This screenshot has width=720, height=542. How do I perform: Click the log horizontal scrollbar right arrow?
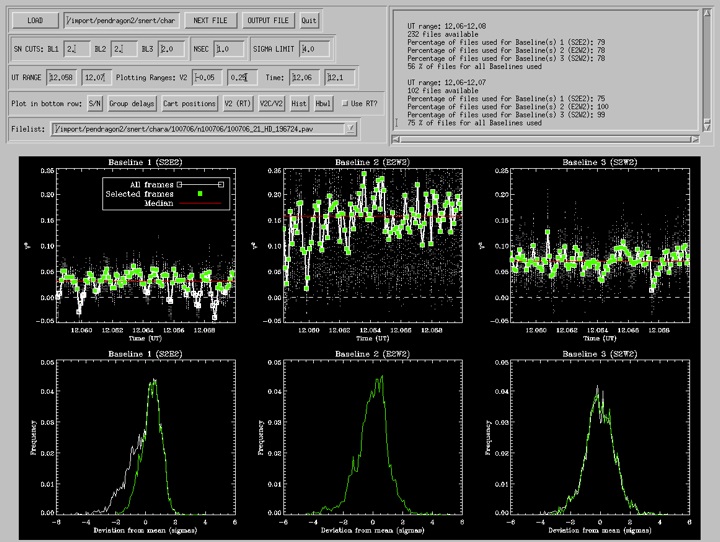point(695,139)
